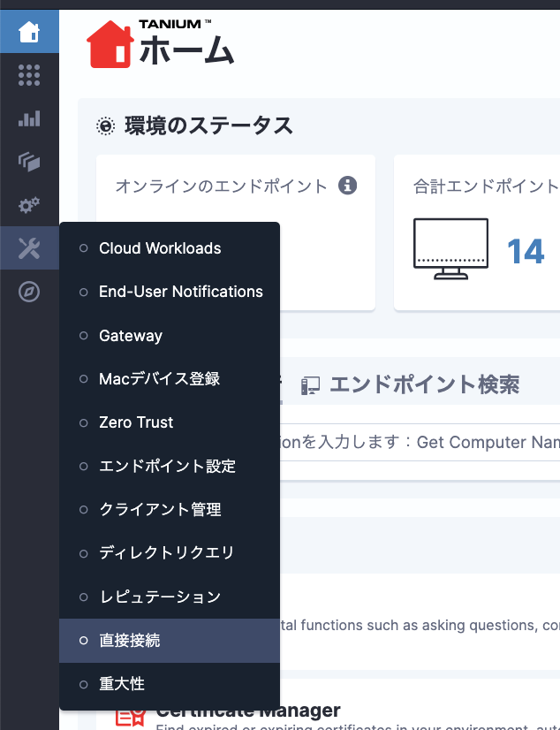Open ディレクトリクエリ menu entry

pos(170,553)
